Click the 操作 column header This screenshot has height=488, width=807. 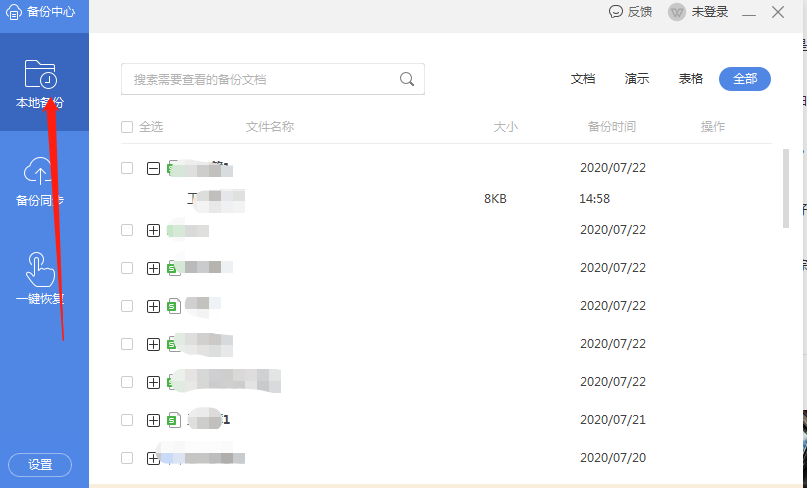tap(713, 127)
